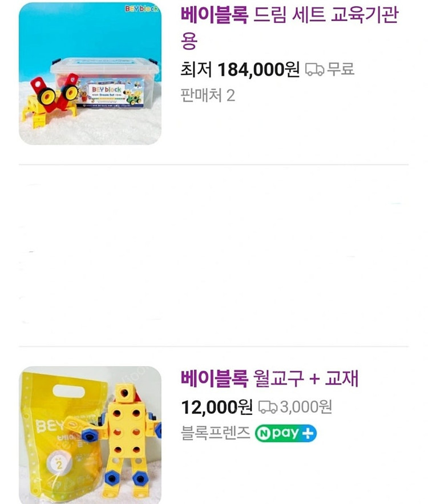The height and width of the screenshot is (504, 428).
Task: Click the green N circle in Npay badge
Action: coord(264,433)
